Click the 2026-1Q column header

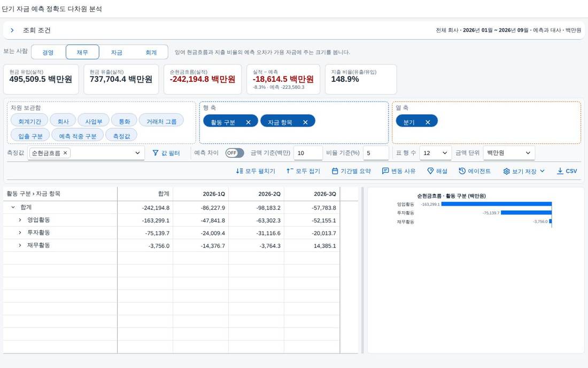click(200, 194)
